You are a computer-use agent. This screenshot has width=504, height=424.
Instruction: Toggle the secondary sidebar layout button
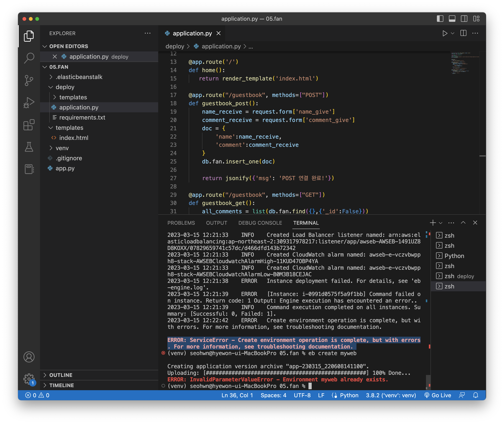(464, 19)
